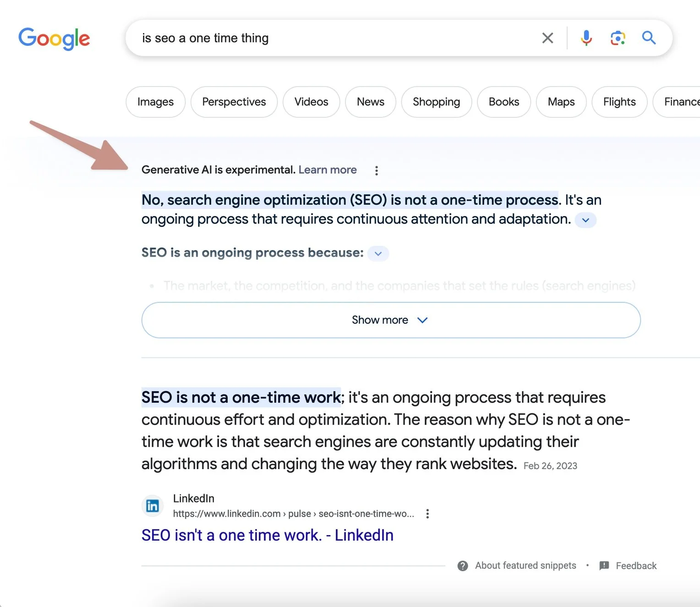700x607 pixels.
Task: Select the Books filter chip
Action: [504, 102]
